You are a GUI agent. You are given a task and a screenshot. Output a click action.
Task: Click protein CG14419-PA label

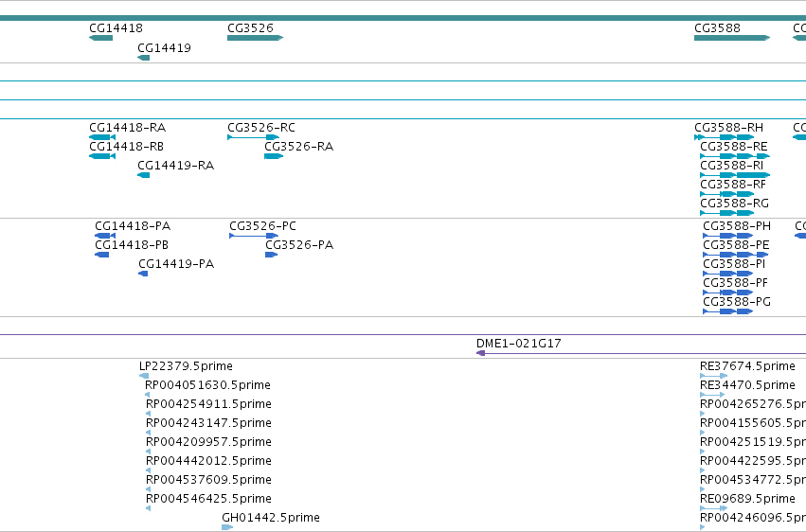(x=176, y=264)
